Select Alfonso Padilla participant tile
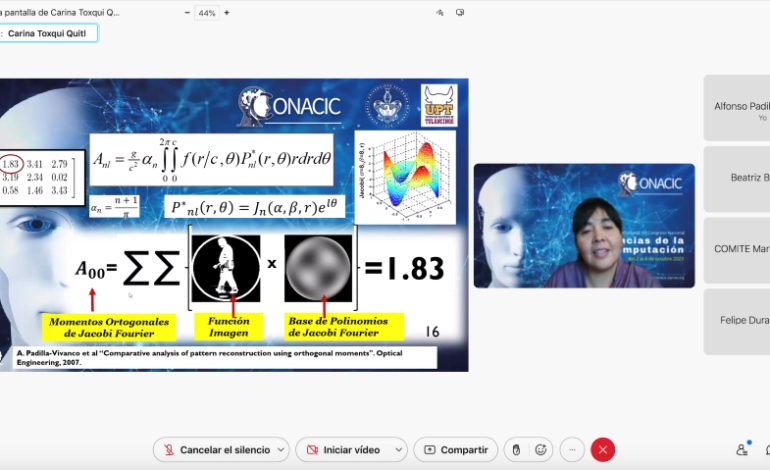770x470 pixels. click(737, 109)
